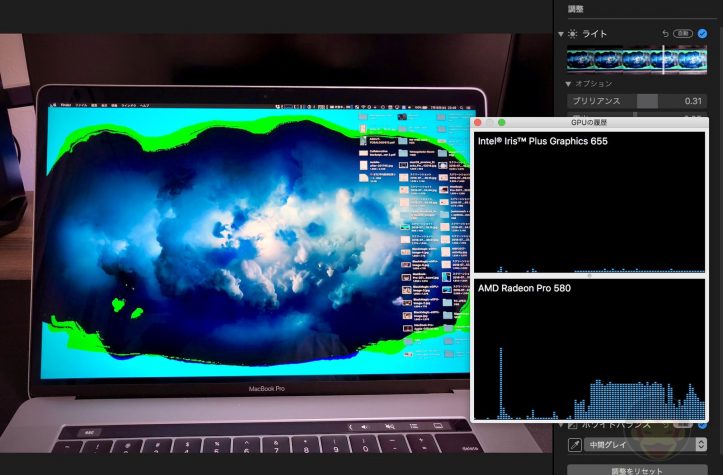The image size is (723, 475).
Task: Apply auto enhancement in the ライト section
Action: click(683, 34)
